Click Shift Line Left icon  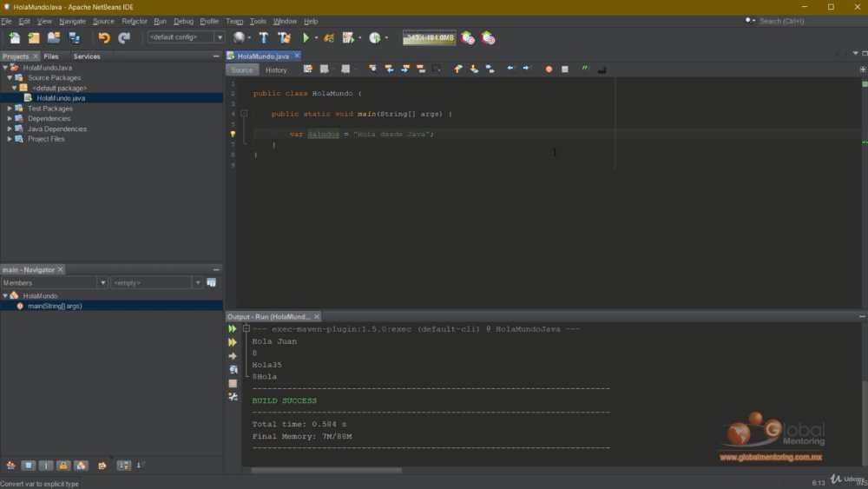point(510,69)
